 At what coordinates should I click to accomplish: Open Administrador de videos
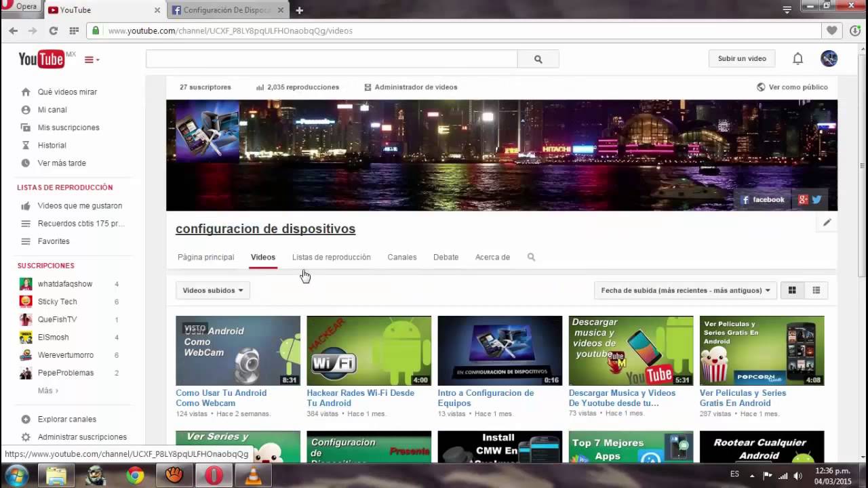[x=410, y=87]
